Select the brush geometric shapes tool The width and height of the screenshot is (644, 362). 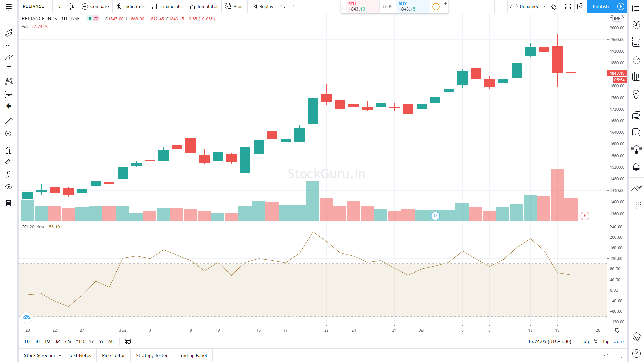(x=9, y=57)
